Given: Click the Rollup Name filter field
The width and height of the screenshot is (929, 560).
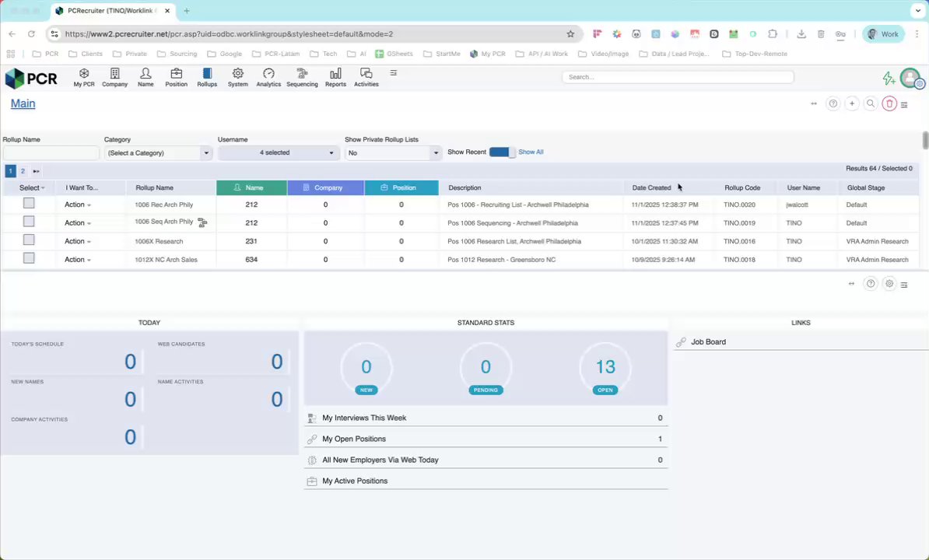Looking at the screenshot, I should click(x=51, y=153).
